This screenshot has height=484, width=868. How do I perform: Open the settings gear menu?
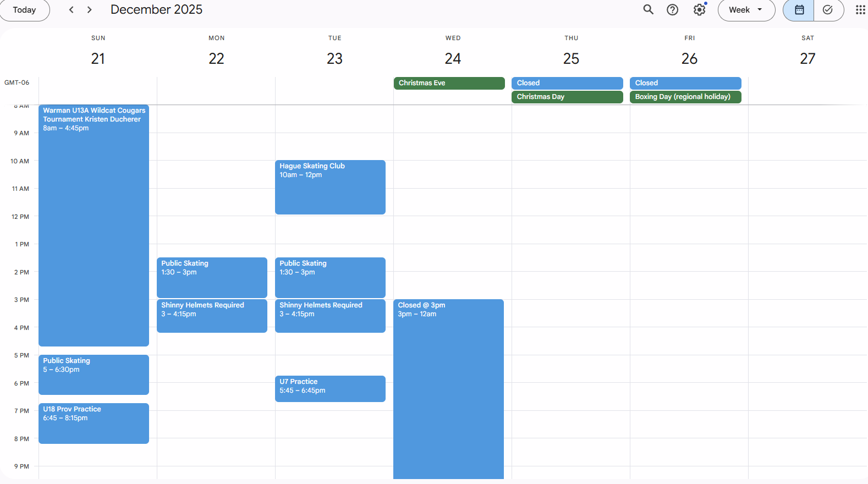point(699,10)
